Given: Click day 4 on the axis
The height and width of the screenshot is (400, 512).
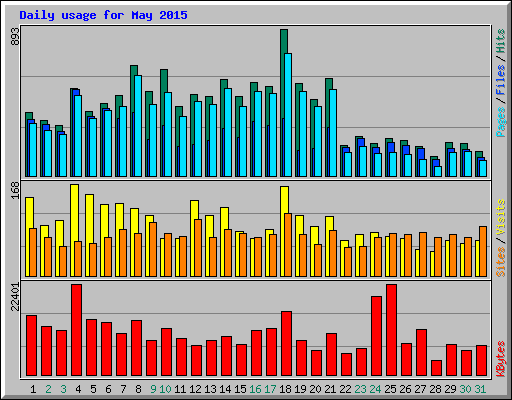Looking at the screenshot, I should coord(78,389).
